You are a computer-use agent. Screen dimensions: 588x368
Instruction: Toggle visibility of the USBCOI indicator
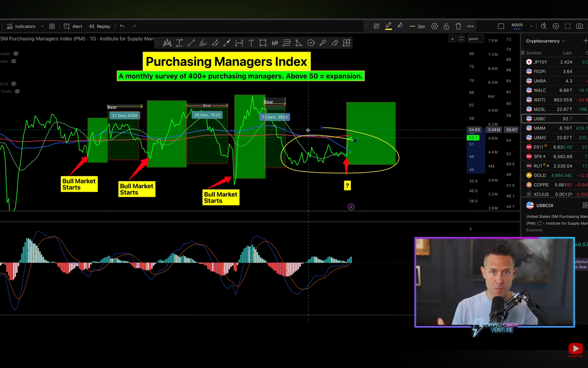point(14,84)
